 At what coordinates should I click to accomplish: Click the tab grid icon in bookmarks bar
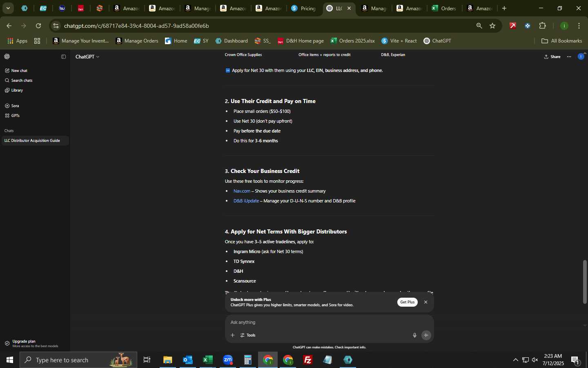[x=37, y=41]
